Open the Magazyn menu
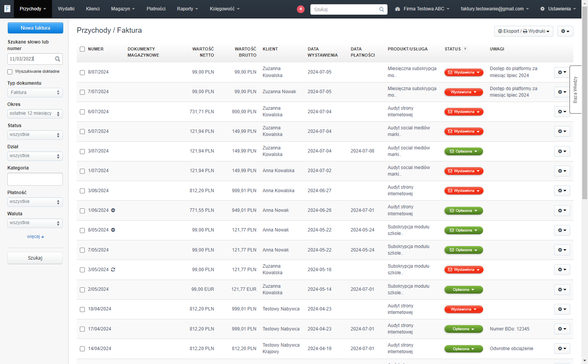 click(123, 9)
